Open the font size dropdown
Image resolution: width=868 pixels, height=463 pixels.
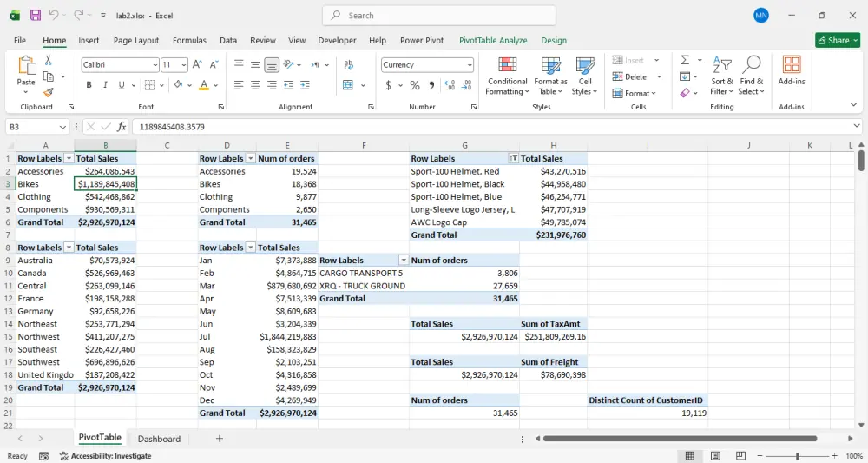(x=184, y=65)
